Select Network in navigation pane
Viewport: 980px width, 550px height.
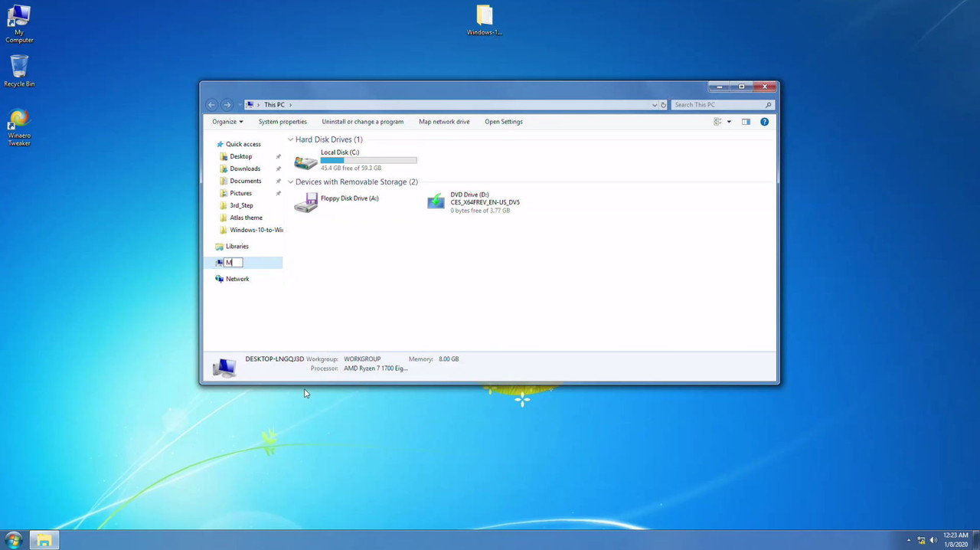(237, 279)
